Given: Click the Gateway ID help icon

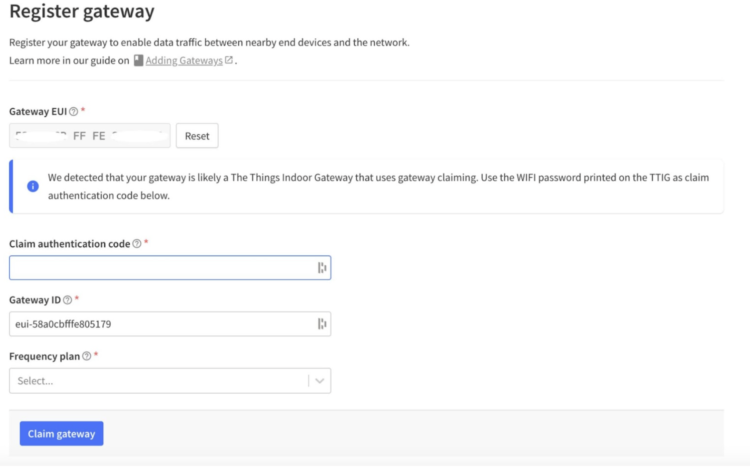Looking at the screenshot, I should tap(67, 300).
